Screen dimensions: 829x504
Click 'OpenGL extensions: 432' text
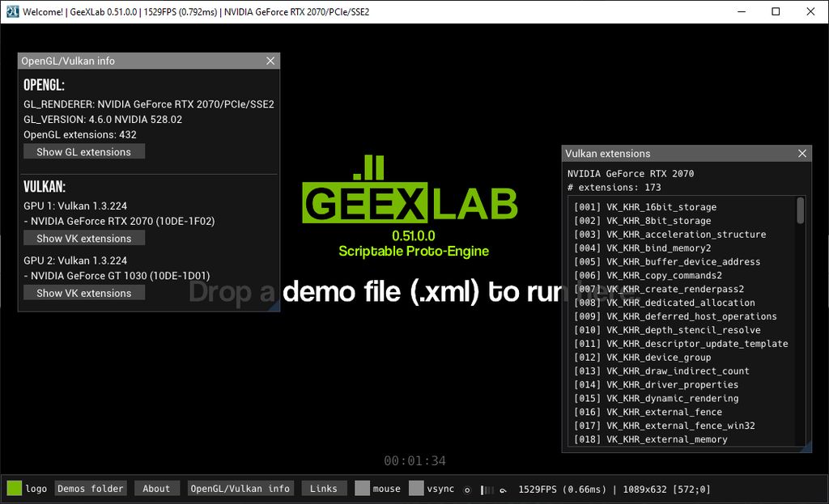tap(80, 135)
